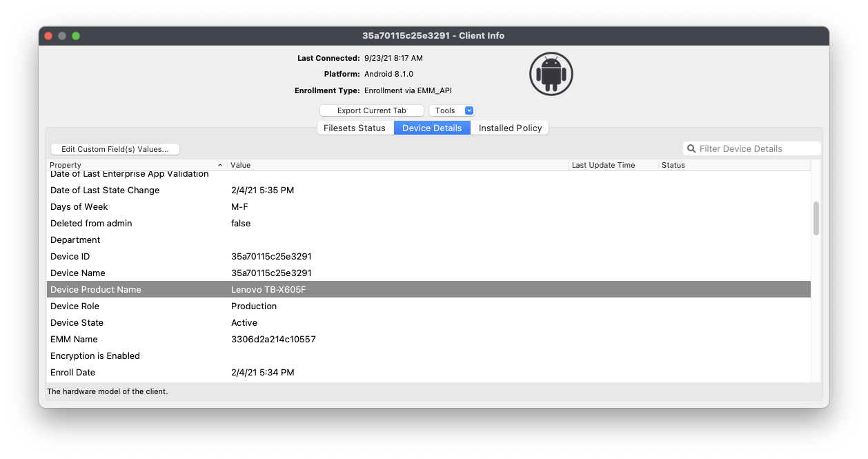This screenshot has height=459, width=868.
Task: Click the value Lenovo TB-X605F
Action: pos(268,290)
